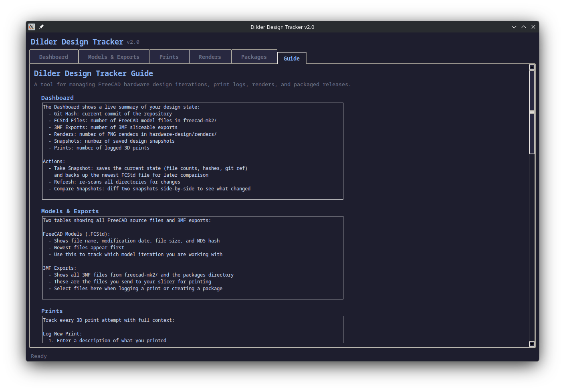
Task: Click the 'Newest files appear first' line
Action: click(x=87, y=248)
